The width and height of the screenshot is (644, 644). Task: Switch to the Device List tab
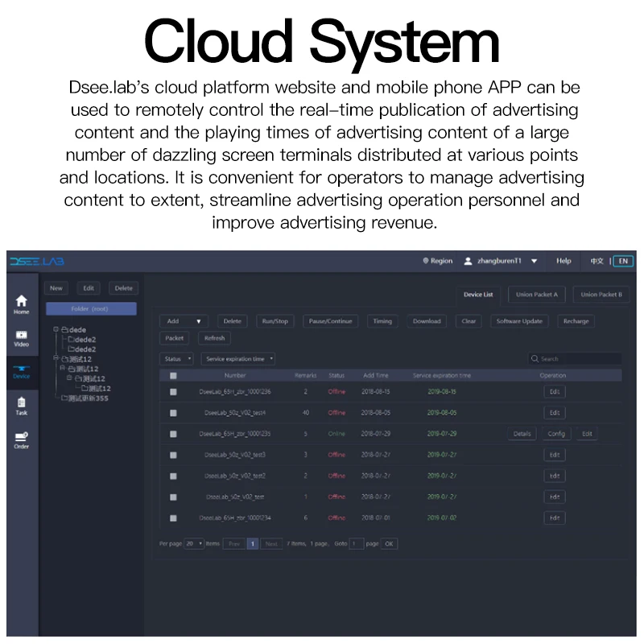(x=478, y=295)
